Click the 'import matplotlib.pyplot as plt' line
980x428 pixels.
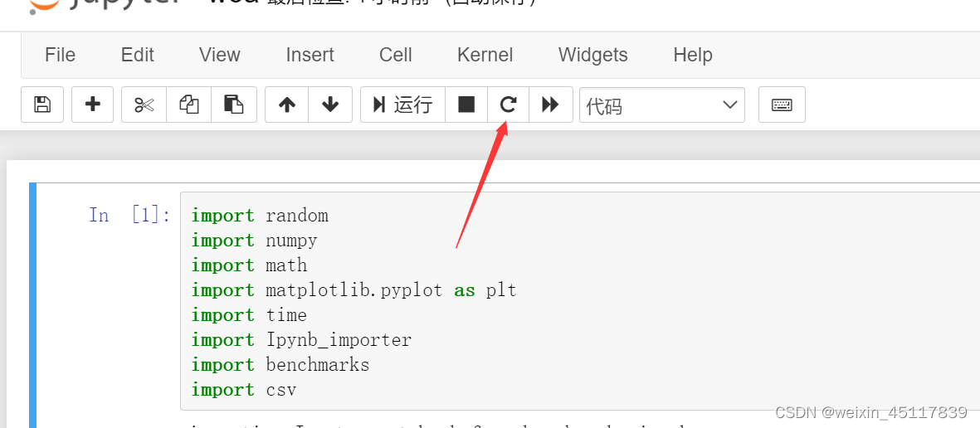pyautogui.click(x=353, y=290)
